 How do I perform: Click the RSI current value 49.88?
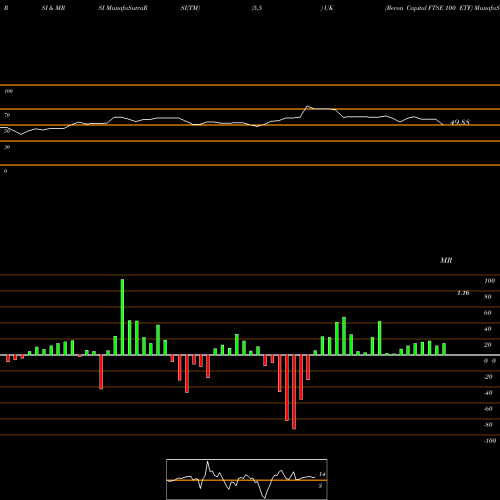coord(460,122)
